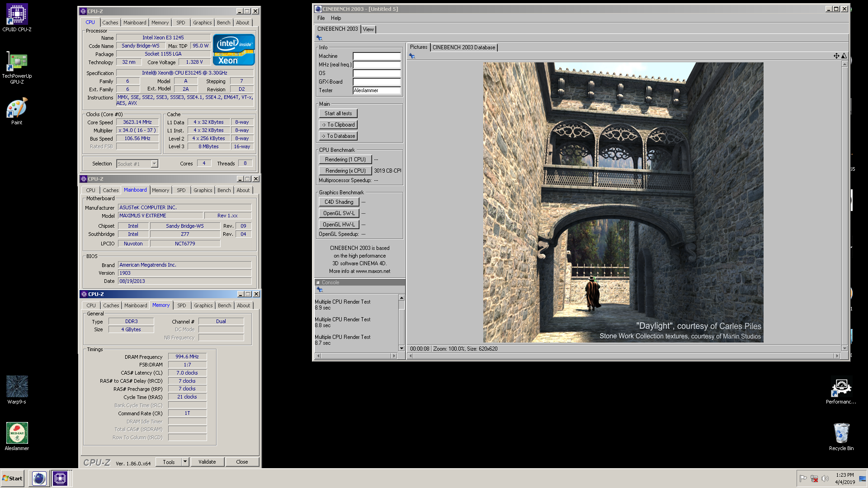Click the OpenGL HW-L button

pos(339,225)
